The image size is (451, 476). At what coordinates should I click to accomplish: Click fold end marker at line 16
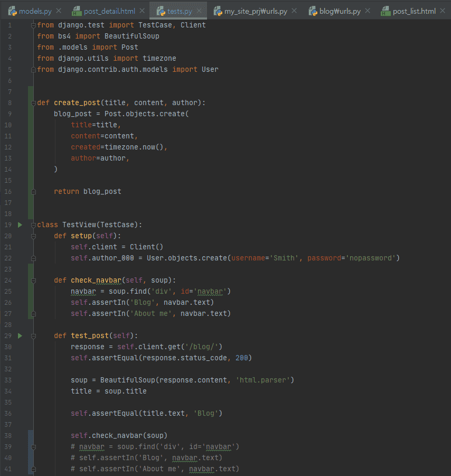pyautogui.click(x=34, y=192)
